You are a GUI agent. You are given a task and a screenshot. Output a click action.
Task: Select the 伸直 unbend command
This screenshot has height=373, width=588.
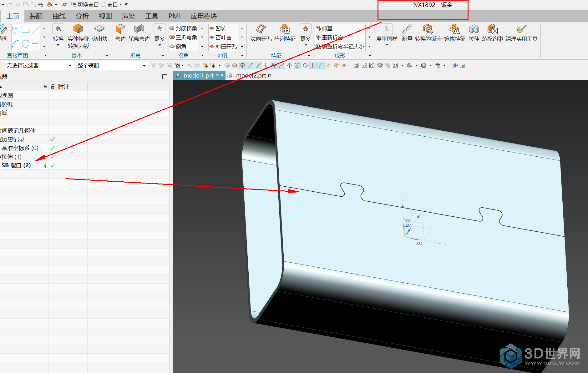pyautogui.click(x=324, y=28)
